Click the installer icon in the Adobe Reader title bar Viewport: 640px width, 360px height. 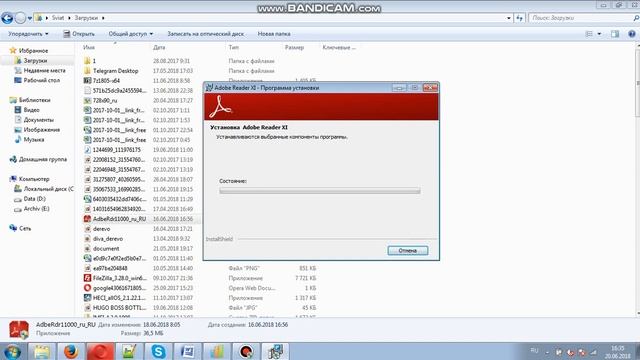209,87
